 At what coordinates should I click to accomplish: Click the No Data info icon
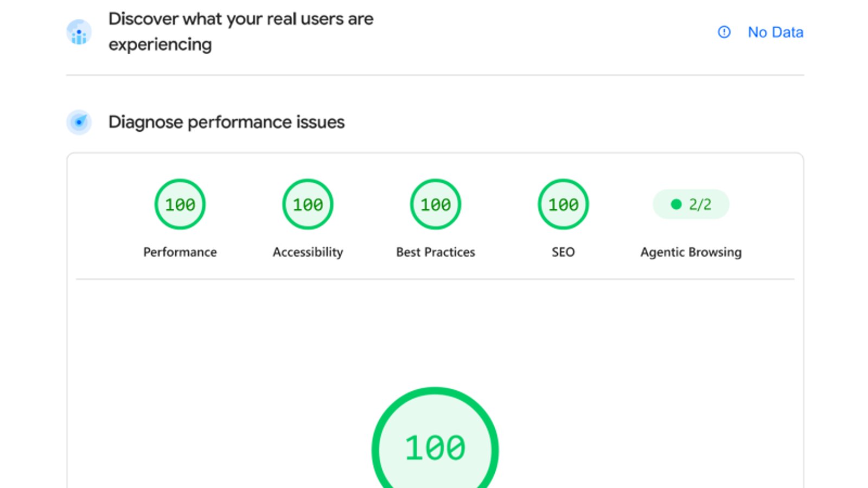724,32
